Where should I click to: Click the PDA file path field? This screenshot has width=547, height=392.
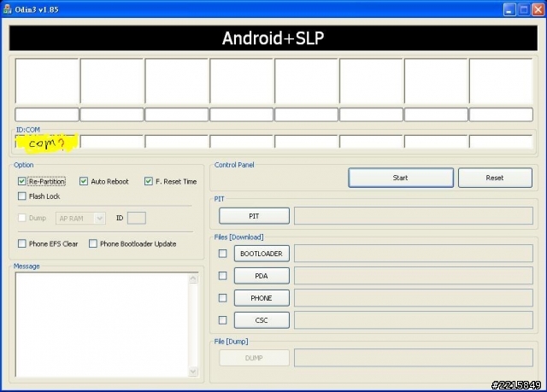tap(414, 276)
